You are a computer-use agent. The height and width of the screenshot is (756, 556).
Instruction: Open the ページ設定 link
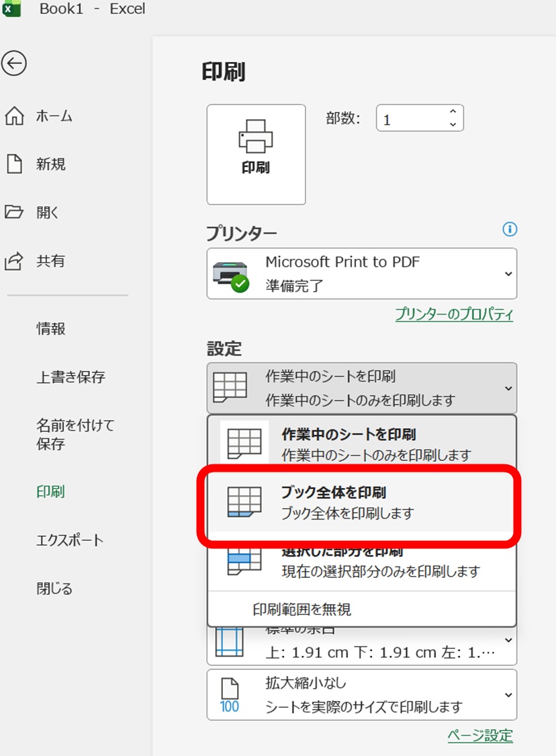pyautogui.click(x=479, y=735)
